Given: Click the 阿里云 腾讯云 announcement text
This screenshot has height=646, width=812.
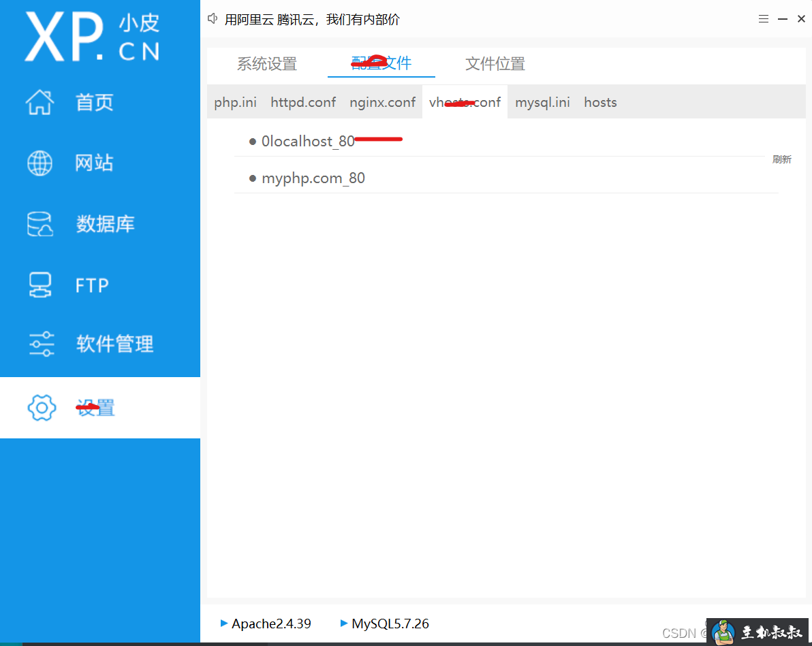Looking at the screenshot, I should point(312,20).
